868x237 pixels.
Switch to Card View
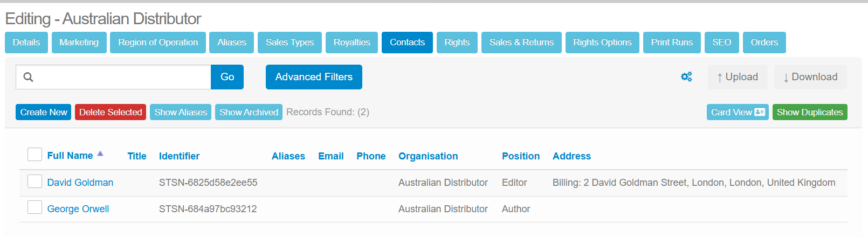737,112
